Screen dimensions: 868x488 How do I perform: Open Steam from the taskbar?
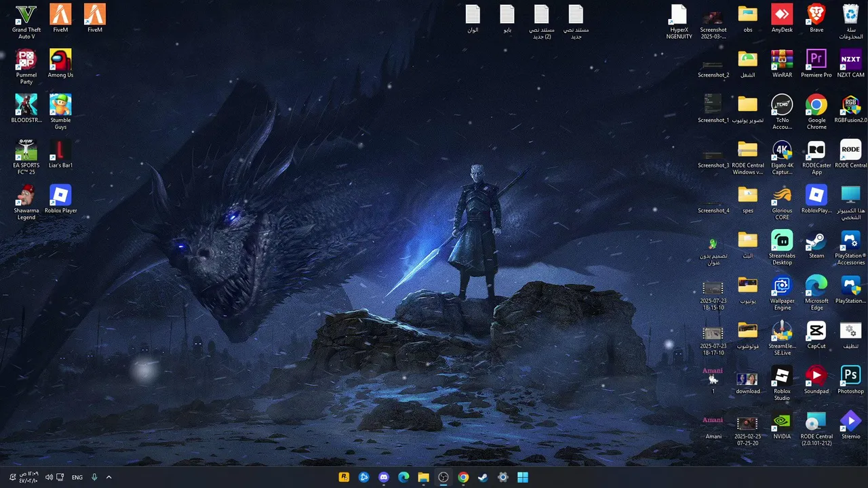(x=483, y=477)
